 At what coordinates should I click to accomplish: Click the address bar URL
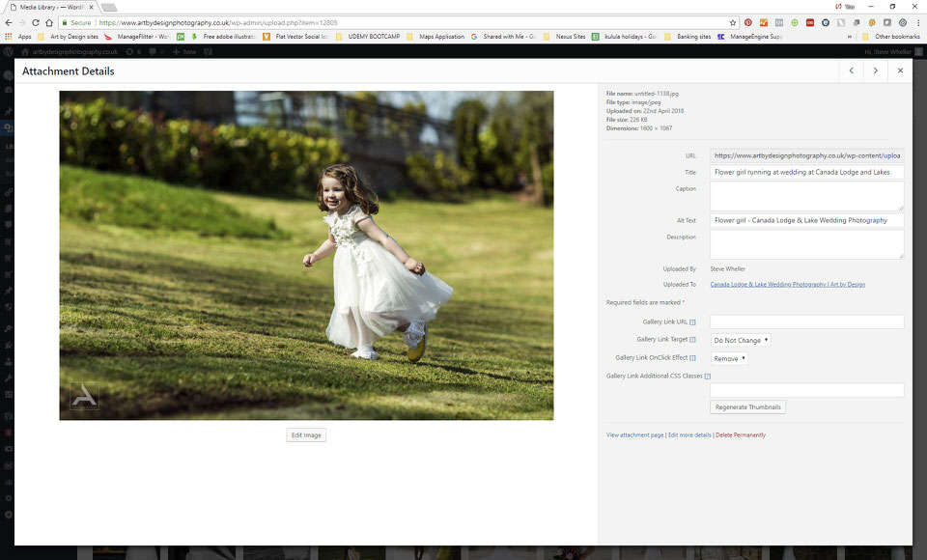pyautogui.click(x=217, y=22)
